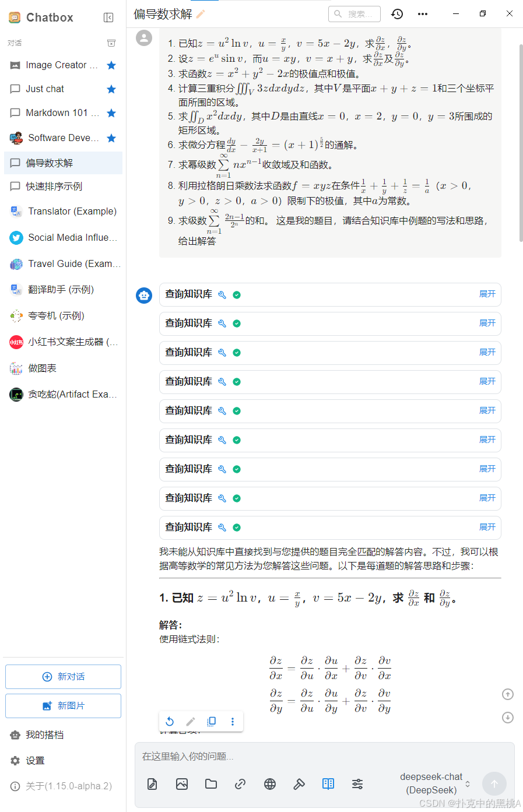Jump to the top with the up arrow
Viewport: 523px width, 812px height.
508,694
